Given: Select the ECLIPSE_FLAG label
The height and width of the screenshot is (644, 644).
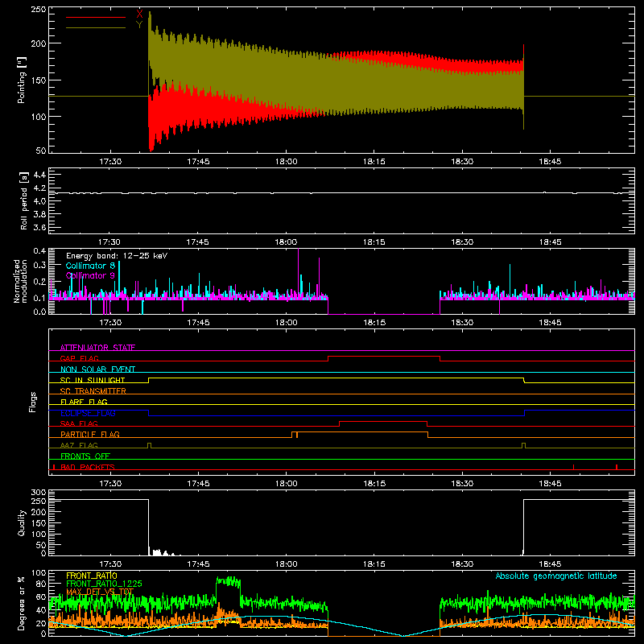Looking at the screenshot, I should tap(88, 413).
